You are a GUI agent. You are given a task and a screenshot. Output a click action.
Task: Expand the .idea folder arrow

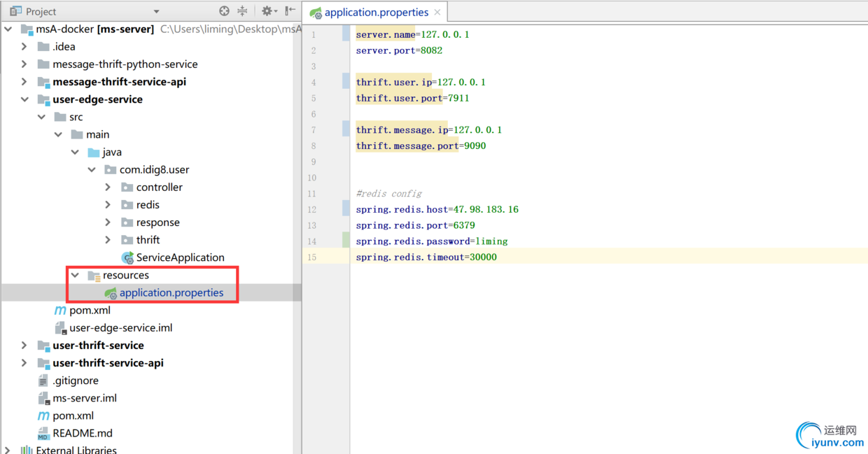coord(24,47)
